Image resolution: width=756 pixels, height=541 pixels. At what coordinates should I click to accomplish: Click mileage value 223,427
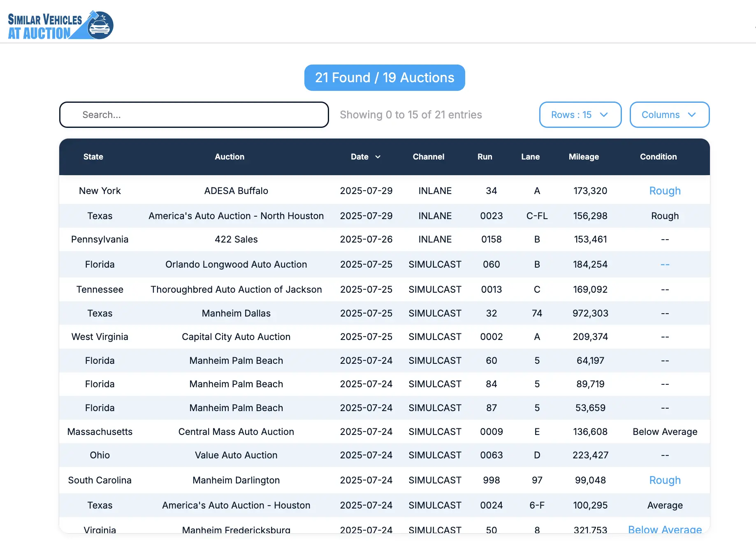pyautogui.click(x=590, y=455)
